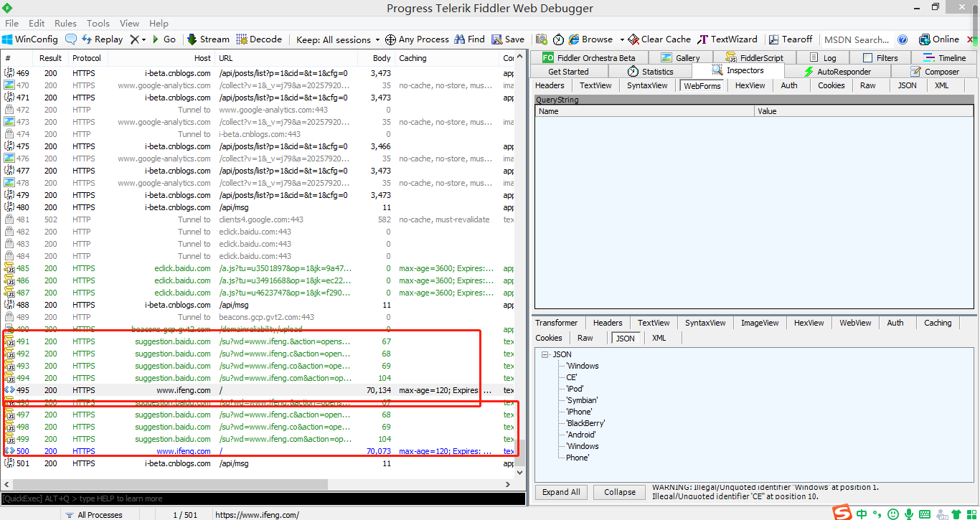This screenshot has height=520, width=980.
Task: Select the request HexView inspector tab
Action: (750, 85)
